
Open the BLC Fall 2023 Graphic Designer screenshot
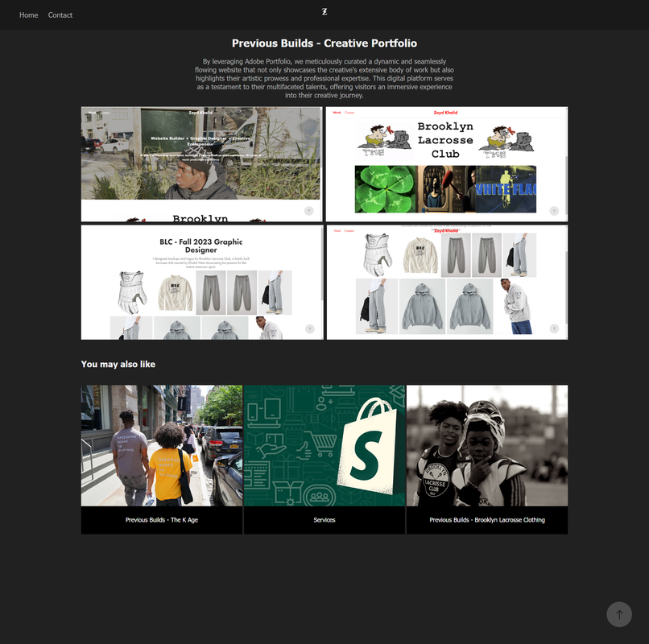[x=202, y=283]
